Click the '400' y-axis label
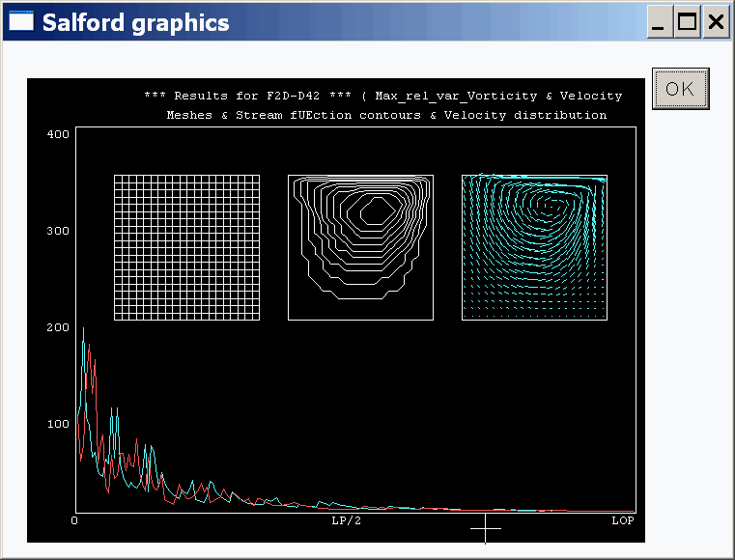Viewport: 735px width, 560px height. pos(58,134)
